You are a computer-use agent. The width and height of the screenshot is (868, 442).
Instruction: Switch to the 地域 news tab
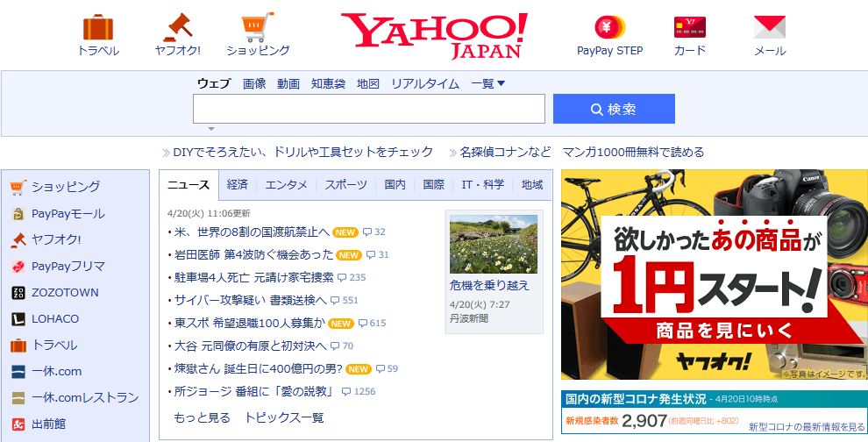532,185
